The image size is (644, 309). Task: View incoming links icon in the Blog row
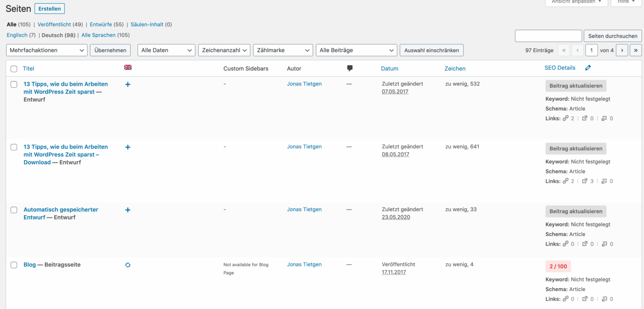[604, 299]
